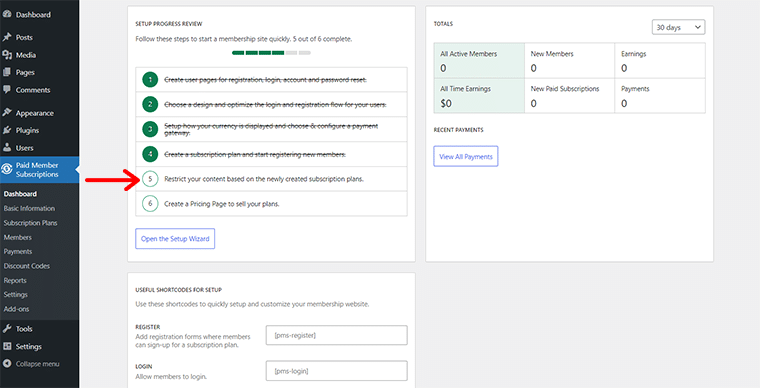Screen dimensions: 760x388
Task: Click the Plugins plug icon
Action: pos(7,130)
